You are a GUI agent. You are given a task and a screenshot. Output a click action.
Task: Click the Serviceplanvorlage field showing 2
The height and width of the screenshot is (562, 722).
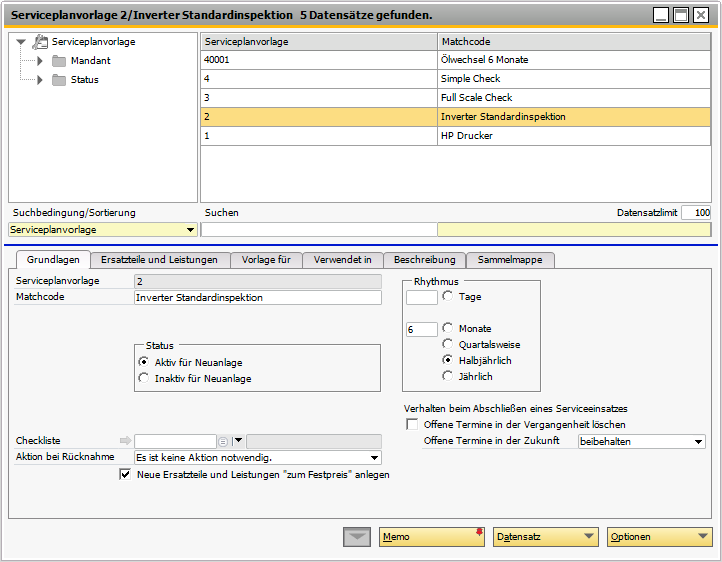(258, 281)
